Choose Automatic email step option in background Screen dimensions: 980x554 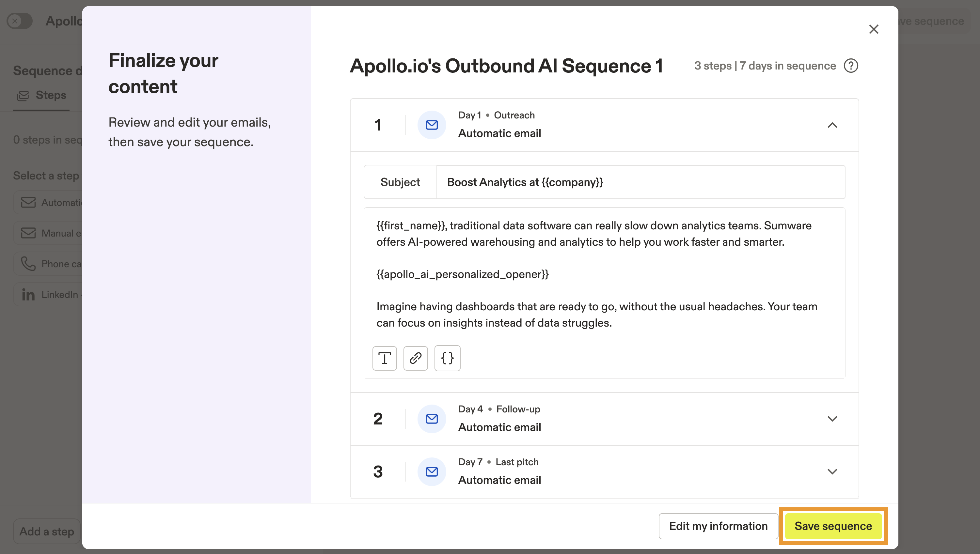pos(48,202)
